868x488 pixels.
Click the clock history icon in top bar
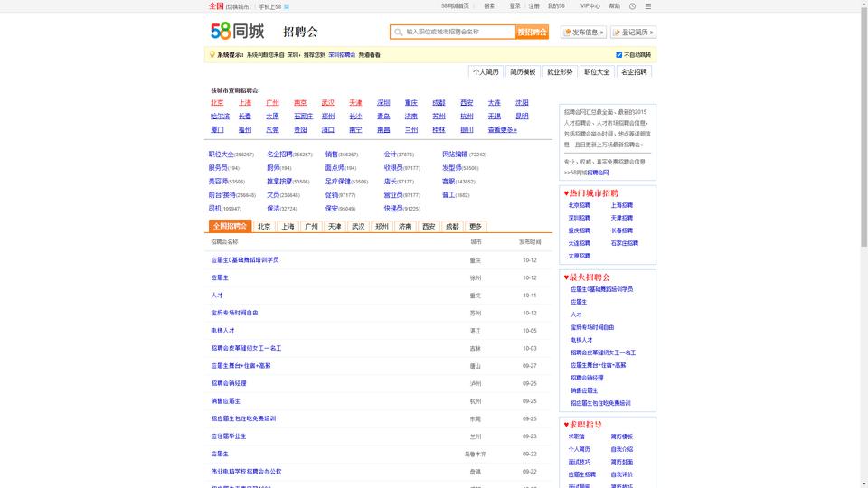[632, 6]
